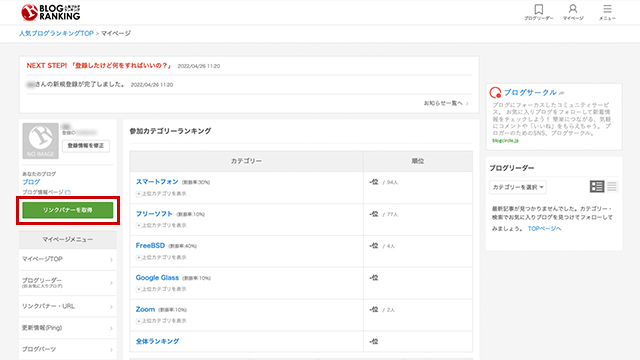The height and width of the screenshot is (360, 640).
Task: Click the 登録情報を修正 button
Action: click(x=86, y=146)
